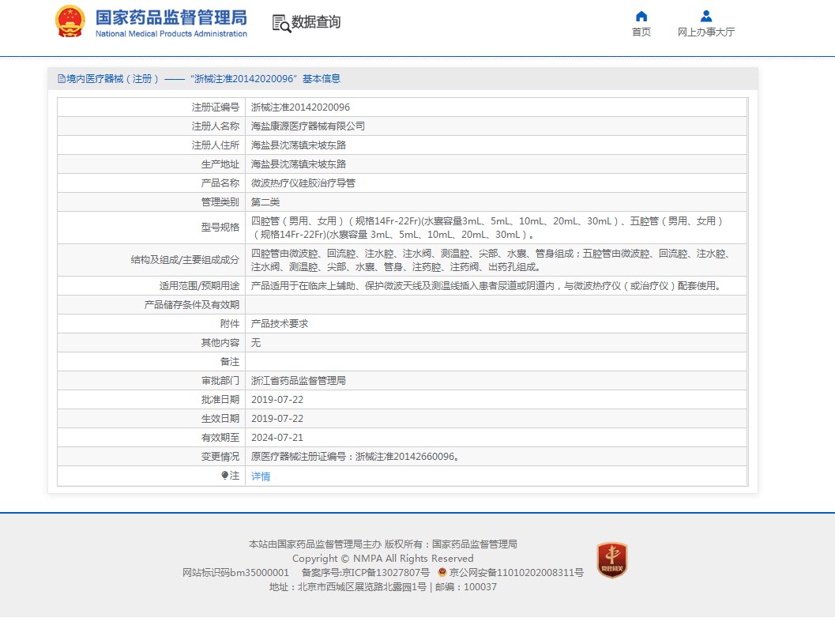
Task: Click the expiry date 2024-07-21
Action: coord(277,437)
